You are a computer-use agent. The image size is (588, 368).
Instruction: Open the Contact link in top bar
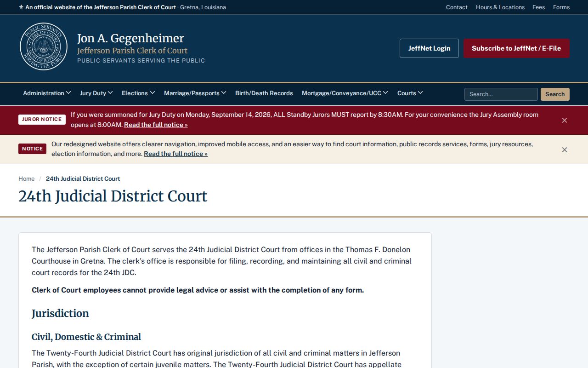tap(457, 7)
